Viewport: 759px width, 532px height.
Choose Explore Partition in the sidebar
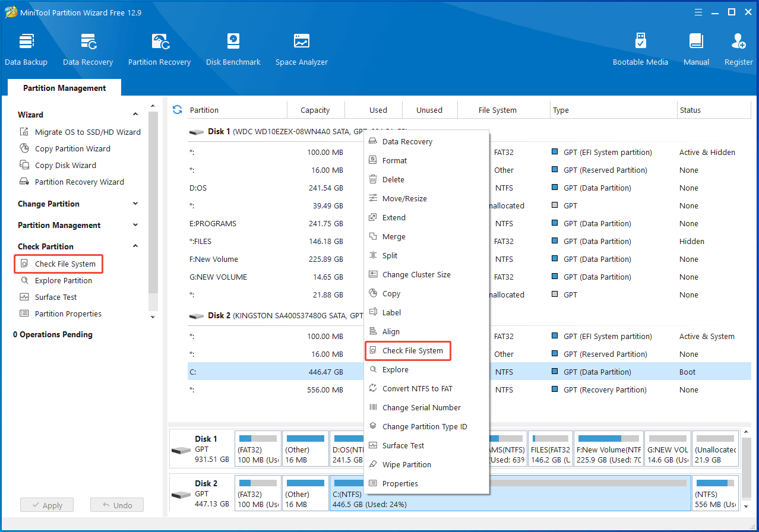click(x=56, y=280)
